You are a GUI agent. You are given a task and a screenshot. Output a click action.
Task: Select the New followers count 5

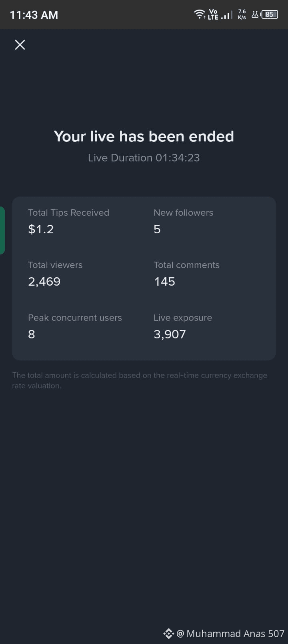(183, 221)
